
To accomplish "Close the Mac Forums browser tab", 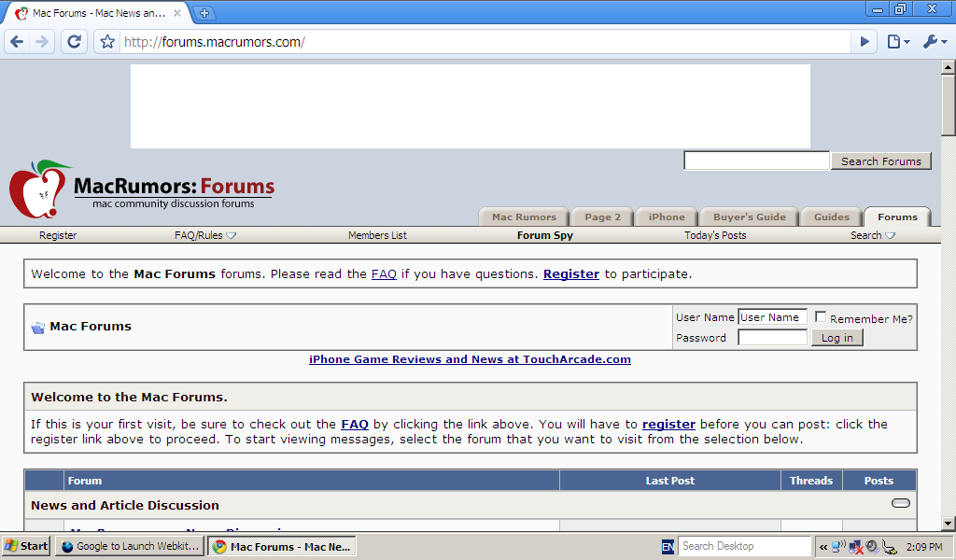I will pos(176,13).
